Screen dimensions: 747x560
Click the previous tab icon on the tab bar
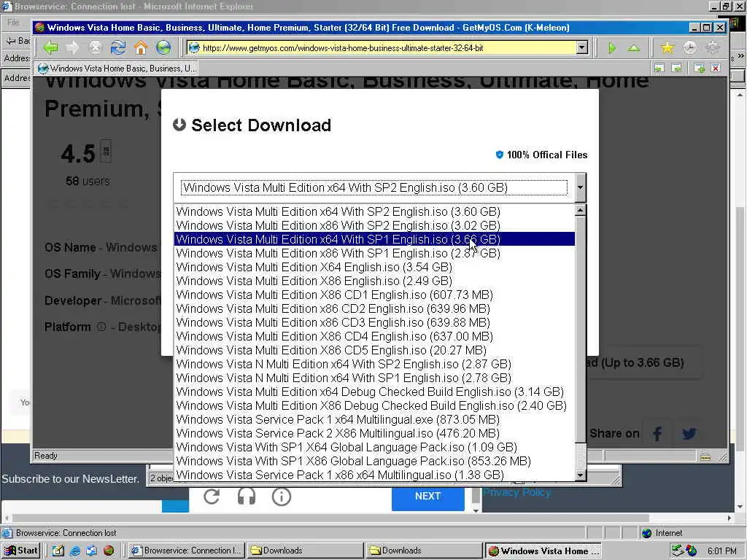[x=659, y=69]
